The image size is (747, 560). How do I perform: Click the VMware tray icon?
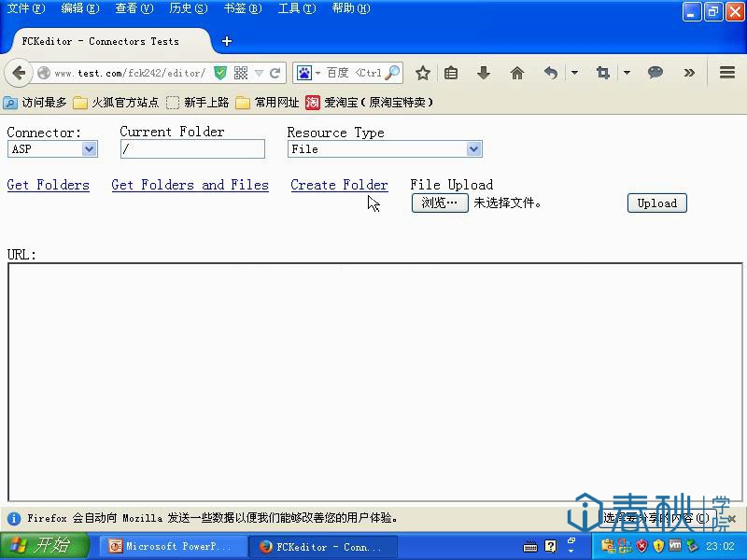pos(675,545)
